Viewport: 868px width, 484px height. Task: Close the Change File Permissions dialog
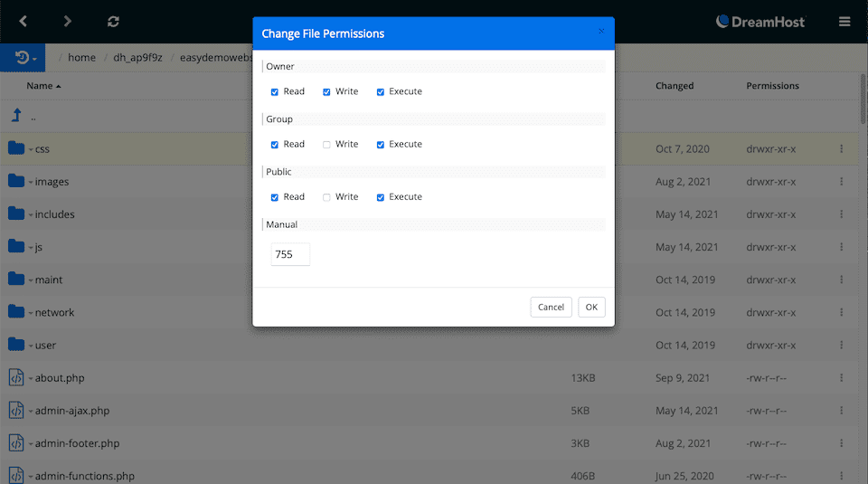click(x=602, y=32)
